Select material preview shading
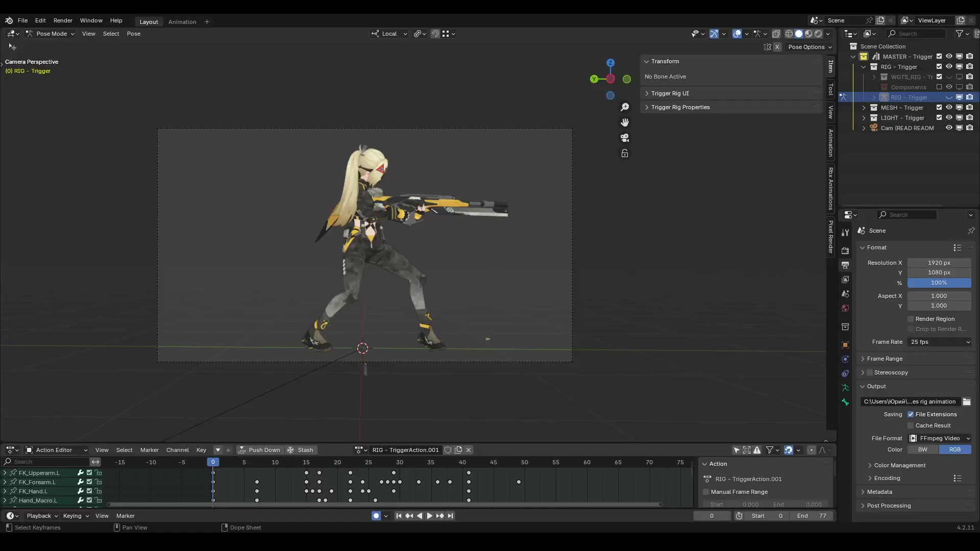Screen dimensions: 980x551 (808, 34)
